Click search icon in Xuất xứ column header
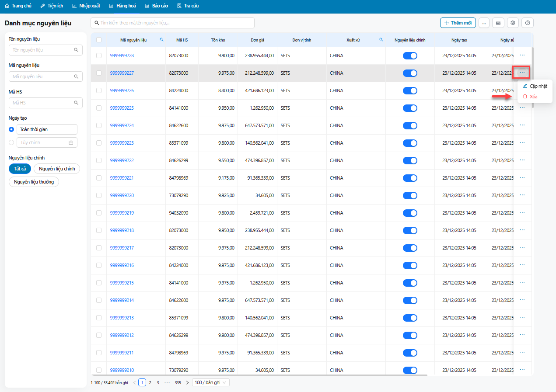556x392 pixels. (381, 40)
